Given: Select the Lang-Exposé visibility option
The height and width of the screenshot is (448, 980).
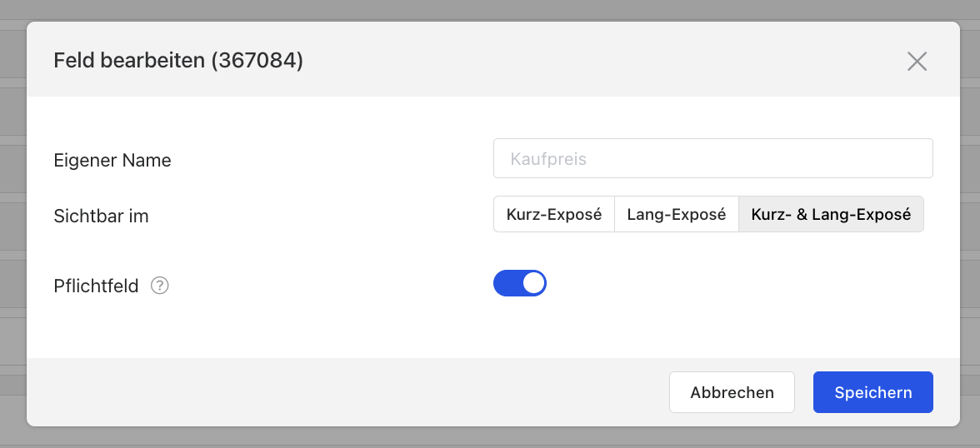Looking at the screenshot, I should (x=677, y=214).
